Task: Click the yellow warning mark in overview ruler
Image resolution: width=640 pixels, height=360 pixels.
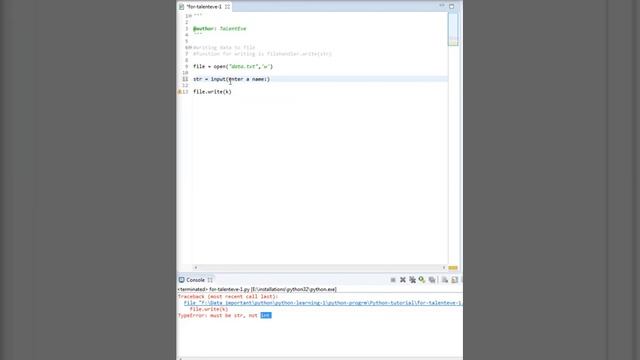Action: (453, 268)
